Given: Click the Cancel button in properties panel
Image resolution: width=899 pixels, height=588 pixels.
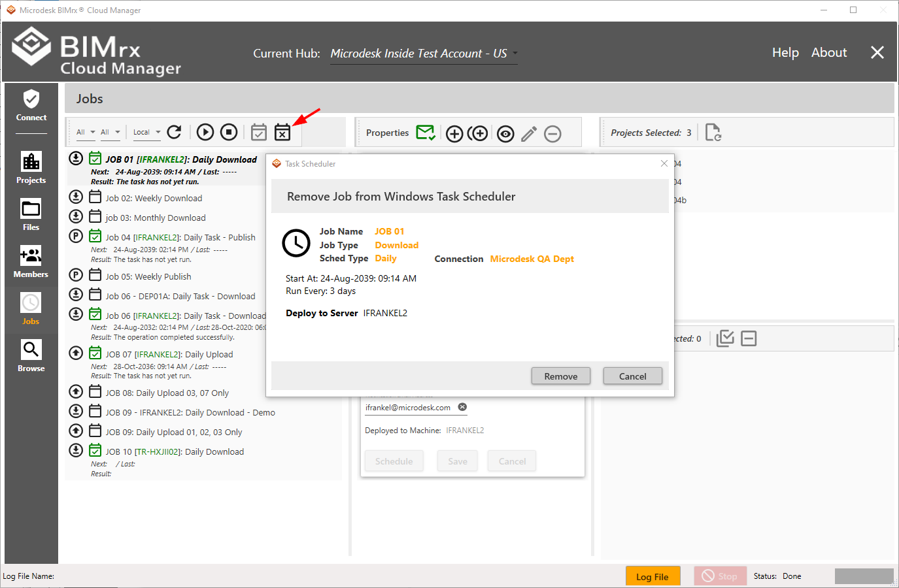Looking at the screenshot, I should tap(513, 461).
